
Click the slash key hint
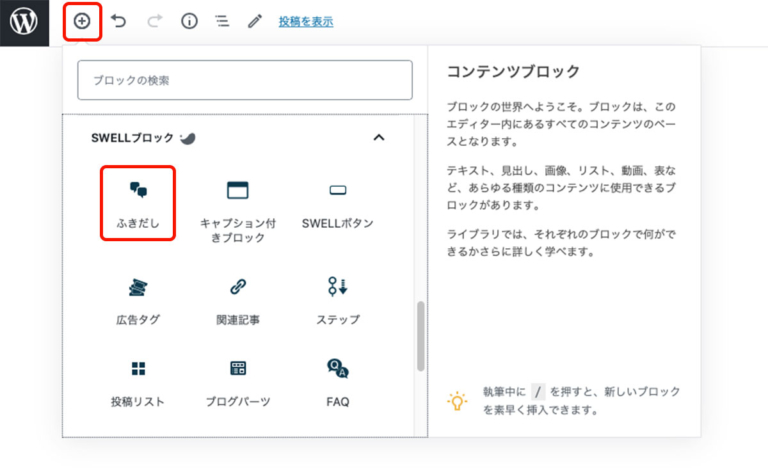(x=538, y=392)
